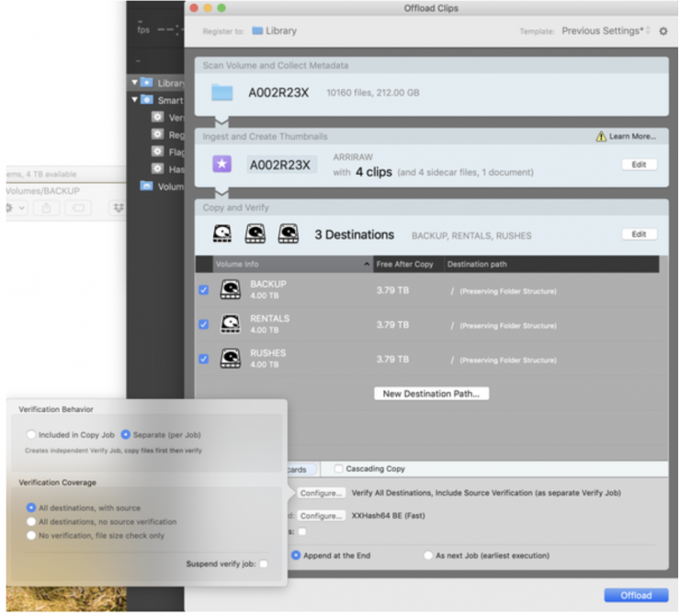Click the Learn More warning icon
Viewport: 680px width, 616px height.
pos(601,137)
